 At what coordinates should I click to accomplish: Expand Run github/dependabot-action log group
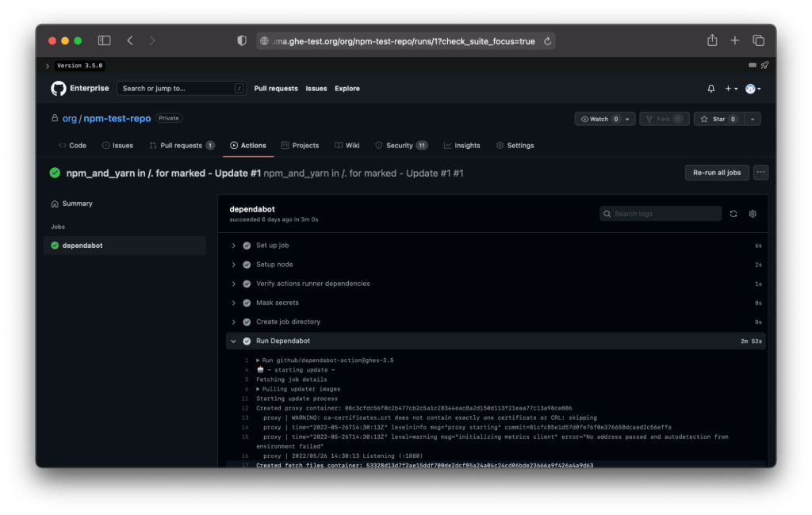pyautogui.click(x=324, y=360)
